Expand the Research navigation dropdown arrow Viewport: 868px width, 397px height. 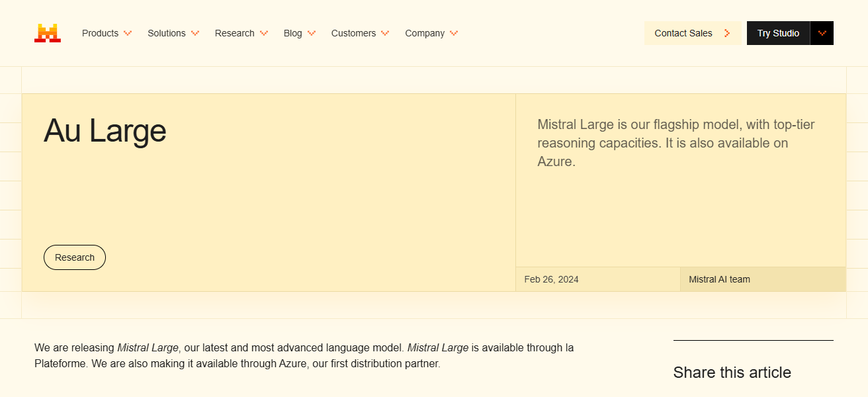tap(264, 33)
